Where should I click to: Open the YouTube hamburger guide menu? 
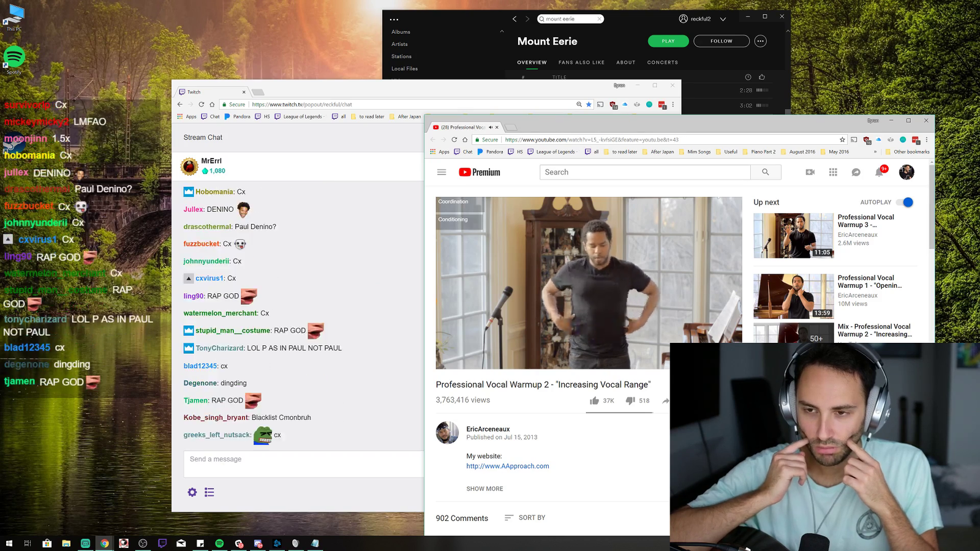(x=442, y=172)
